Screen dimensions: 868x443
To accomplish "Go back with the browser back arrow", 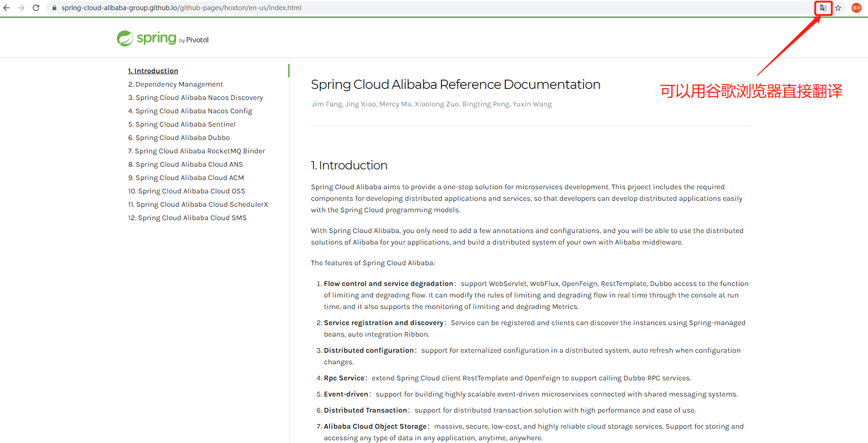I will [x=6, y=8].
